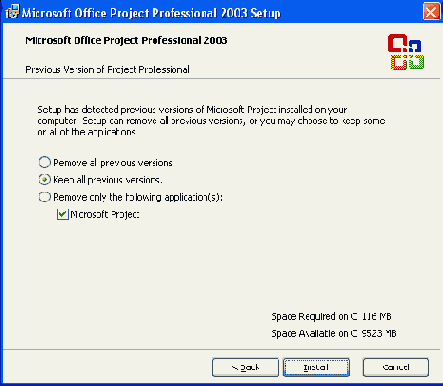Cancel the setup wizard
The width and height of the screenshot is (443, 386).
point(396,367)
